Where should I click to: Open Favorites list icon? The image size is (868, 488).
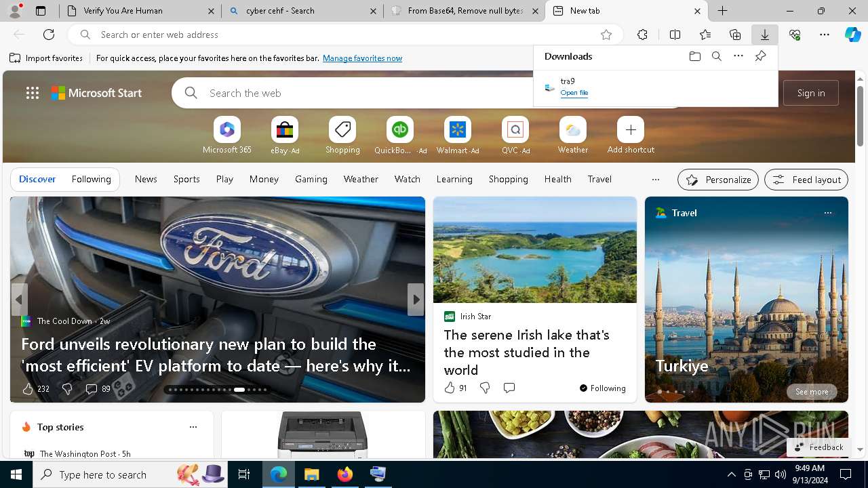click(x=705, y=35)
